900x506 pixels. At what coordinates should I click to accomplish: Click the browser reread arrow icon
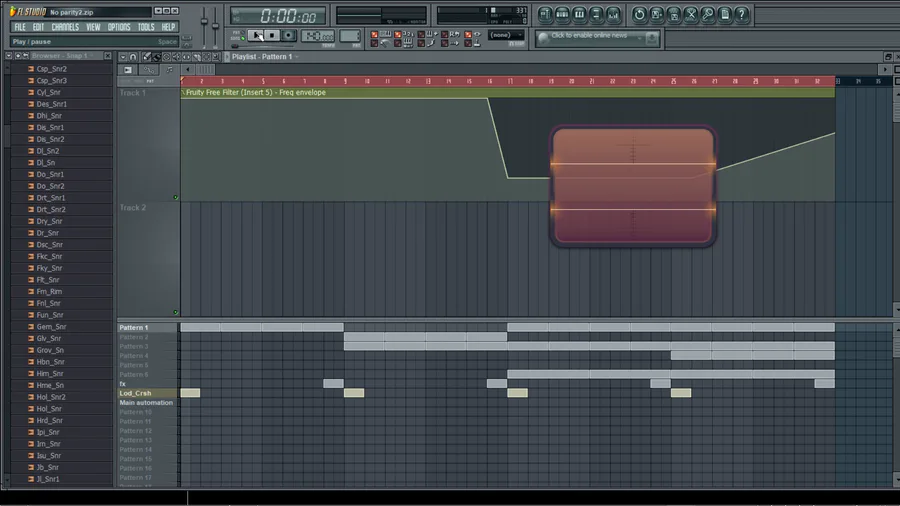[25, 56]
